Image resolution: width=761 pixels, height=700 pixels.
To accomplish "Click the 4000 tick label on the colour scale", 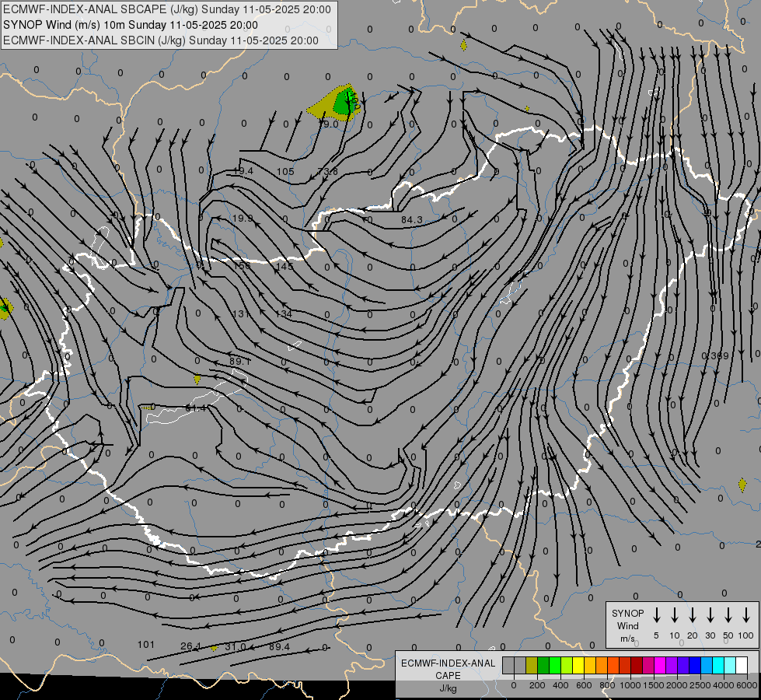I will [x=724, y=685].
